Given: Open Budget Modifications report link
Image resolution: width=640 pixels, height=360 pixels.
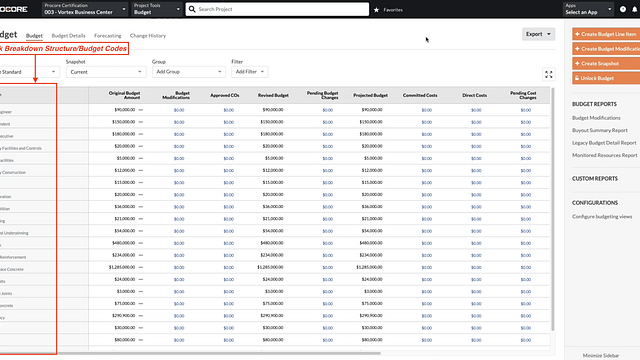Looking at the screenshot, I should pos(596,118).
